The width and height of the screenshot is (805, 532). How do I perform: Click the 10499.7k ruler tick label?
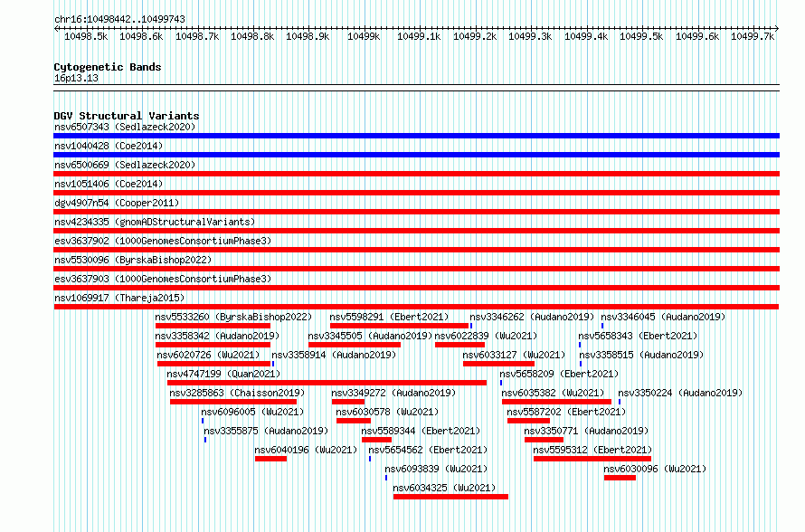[753, 36]
